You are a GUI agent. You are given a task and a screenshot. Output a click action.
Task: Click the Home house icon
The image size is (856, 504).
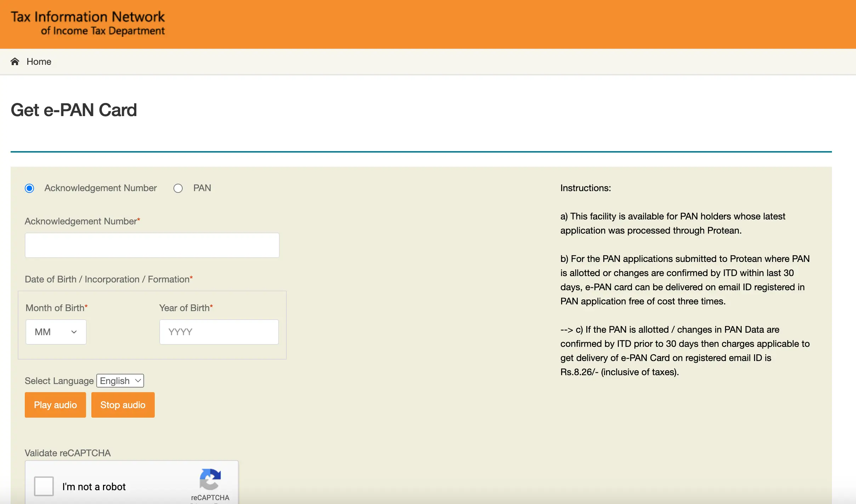point(15,62)
